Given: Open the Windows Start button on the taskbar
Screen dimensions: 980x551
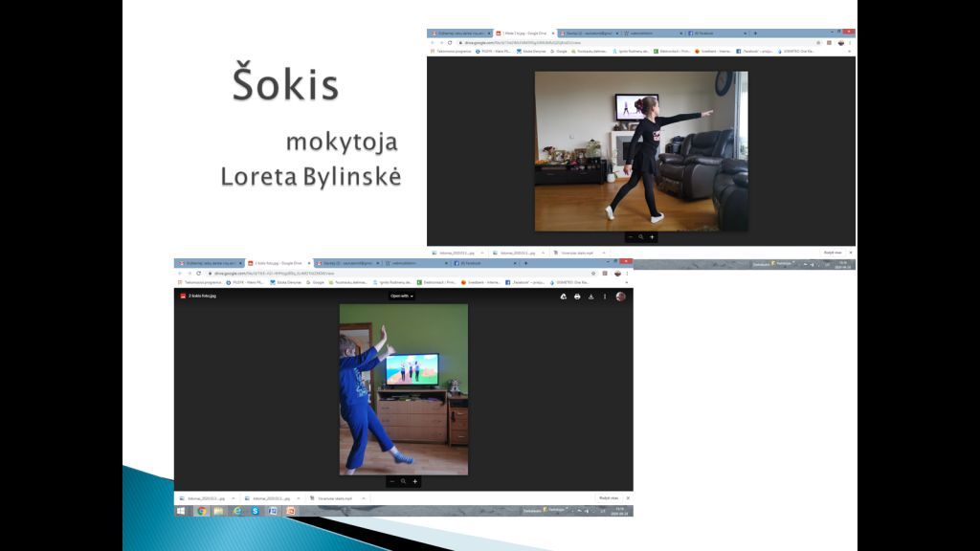Looking at the screenshot, I should [x=181, y=511].
